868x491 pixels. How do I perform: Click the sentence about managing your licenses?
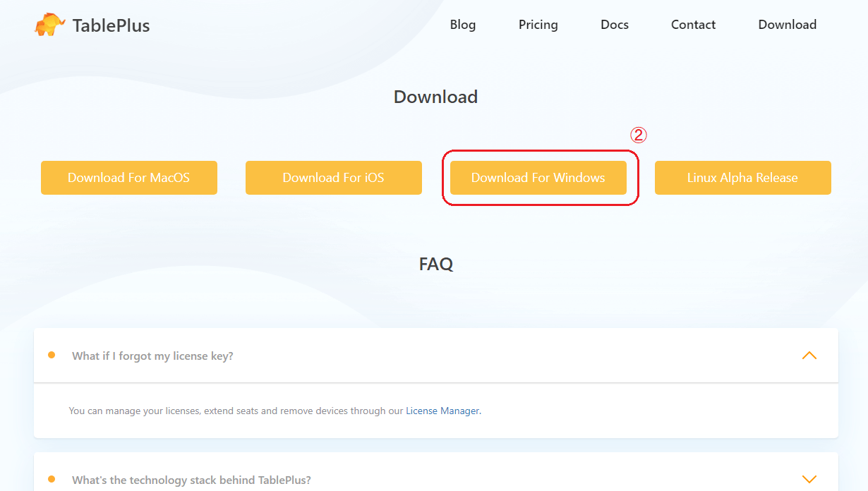[275, 411]
